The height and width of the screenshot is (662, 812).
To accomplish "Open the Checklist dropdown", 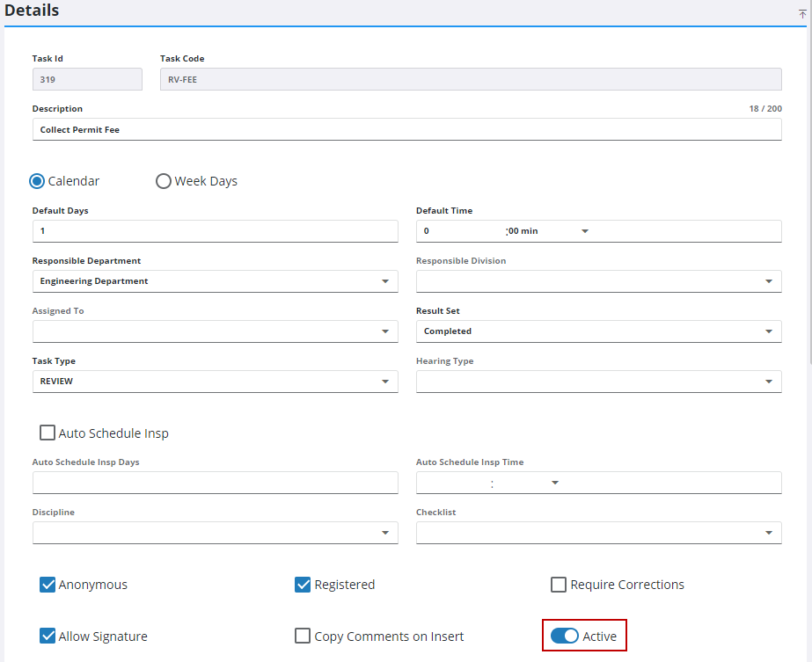I will [769, 533].
